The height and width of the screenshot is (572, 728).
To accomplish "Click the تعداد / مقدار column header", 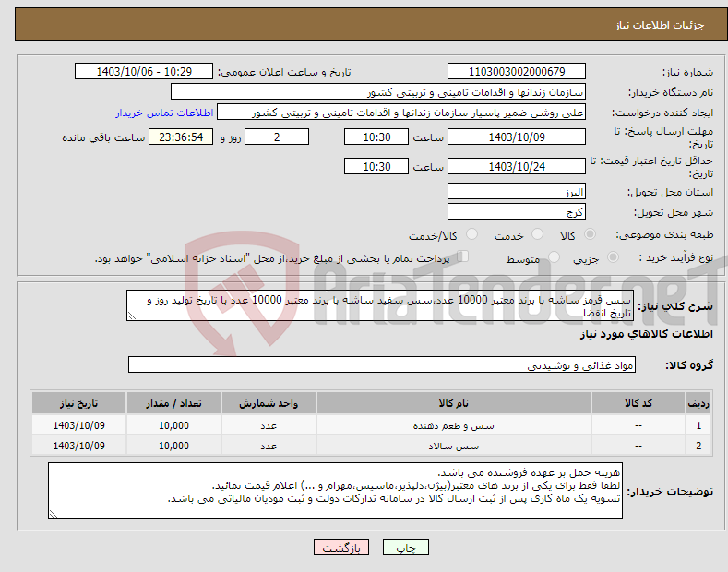I will coord(173,403).
